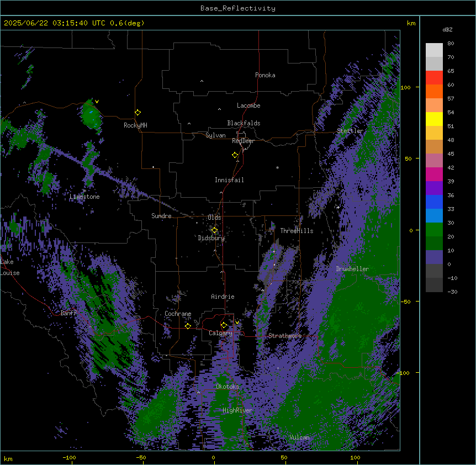Screen dimensions: 476x465
Task: Select the yellow diamond marker below Cochrane
Action: pos(188,326)
